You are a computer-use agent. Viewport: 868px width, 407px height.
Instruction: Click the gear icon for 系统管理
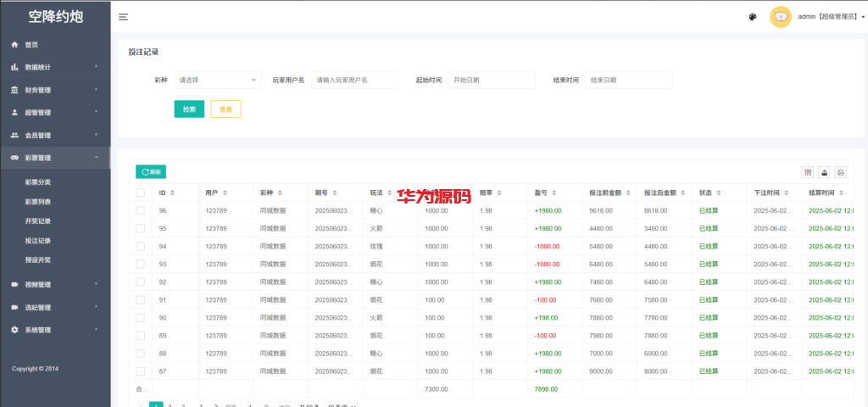[x=15, y=330]
